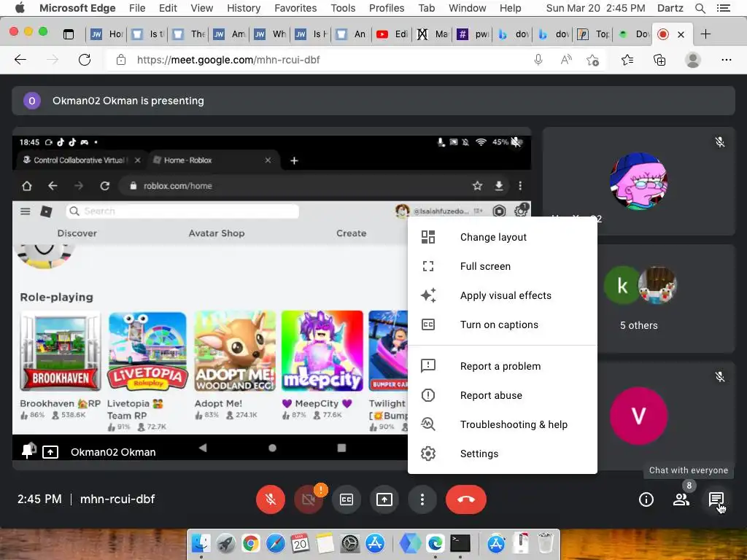Toggle captions CC button in bottom bar
Image resolution: width=747 pixels, height=560 pixels.
[x=347, y=499]
